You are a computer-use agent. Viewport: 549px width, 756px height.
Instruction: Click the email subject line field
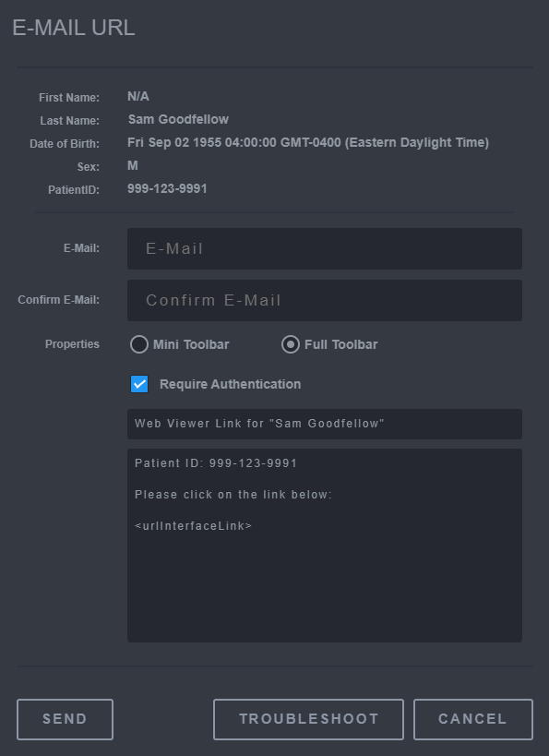324,425
